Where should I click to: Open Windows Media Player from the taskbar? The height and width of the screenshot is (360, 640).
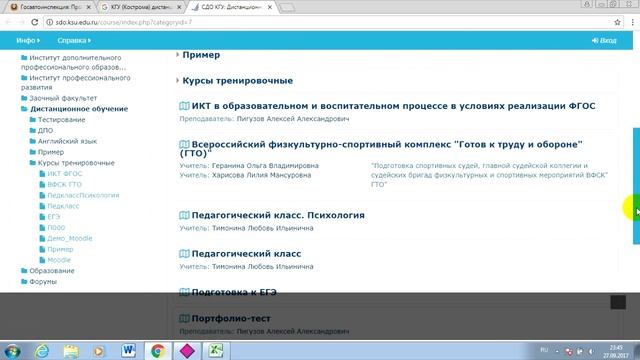coord(99,351)
